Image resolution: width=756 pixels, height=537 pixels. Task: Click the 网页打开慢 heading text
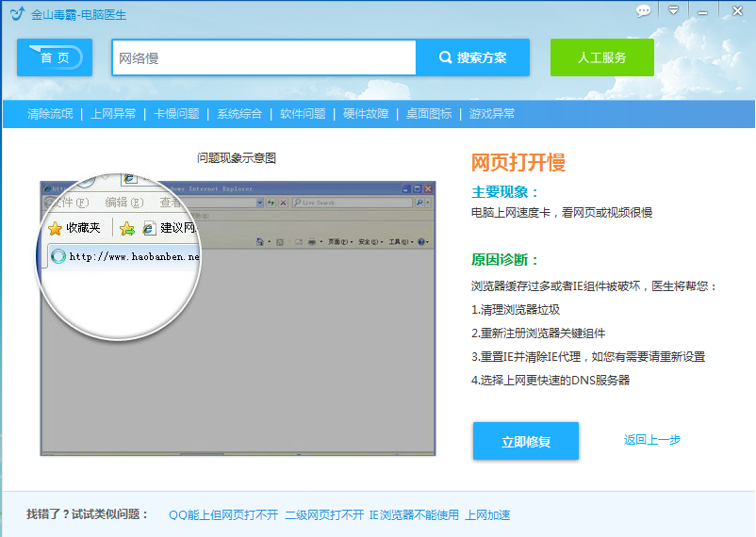(x=518, y=162)
